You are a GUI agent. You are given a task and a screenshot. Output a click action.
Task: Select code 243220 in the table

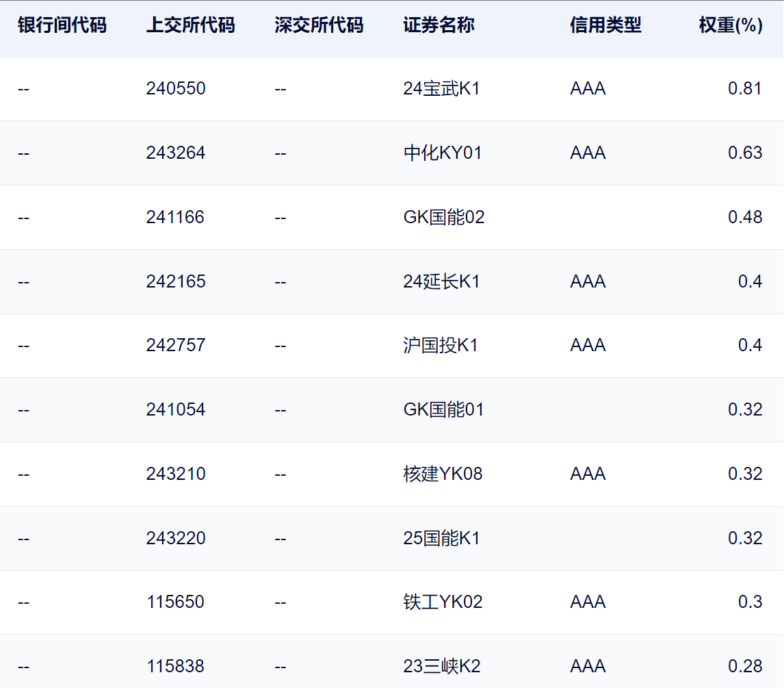coord(176,538)
